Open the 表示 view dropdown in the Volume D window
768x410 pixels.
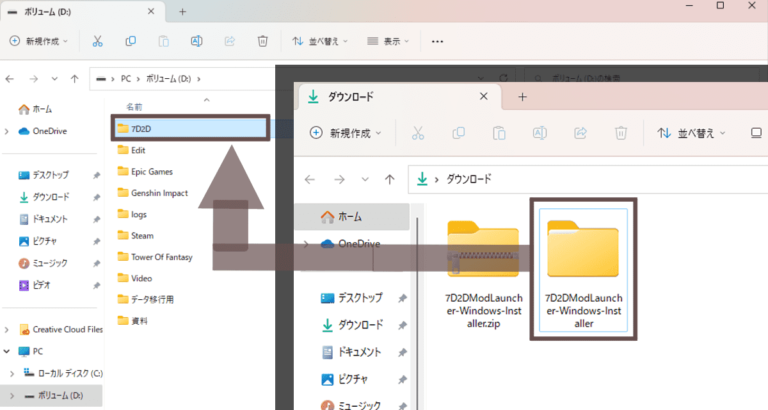388,41
